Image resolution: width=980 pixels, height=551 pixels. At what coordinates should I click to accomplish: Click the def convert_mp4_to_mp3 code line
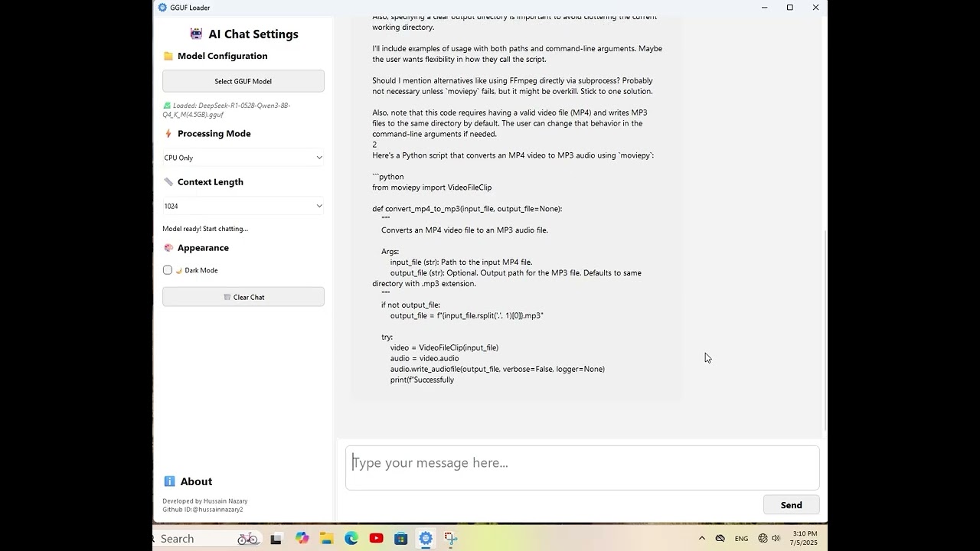[467, 209]
